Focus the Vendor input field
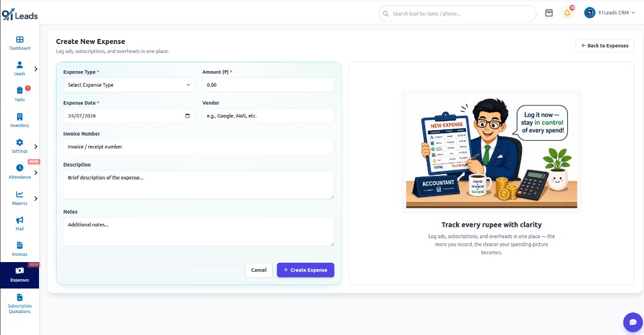 pyautogui.click(x=268, y=116)
